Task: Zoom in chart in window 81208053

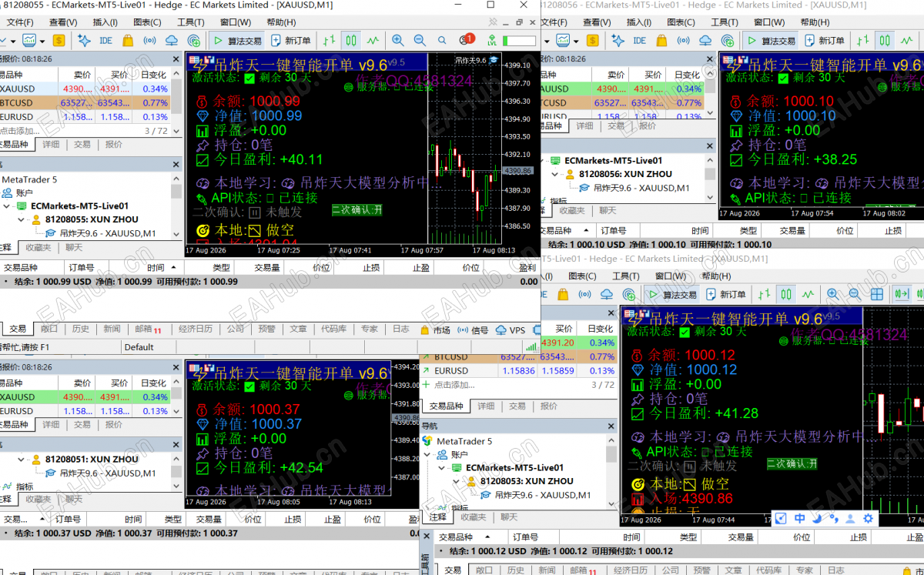Action: point(832,294)
